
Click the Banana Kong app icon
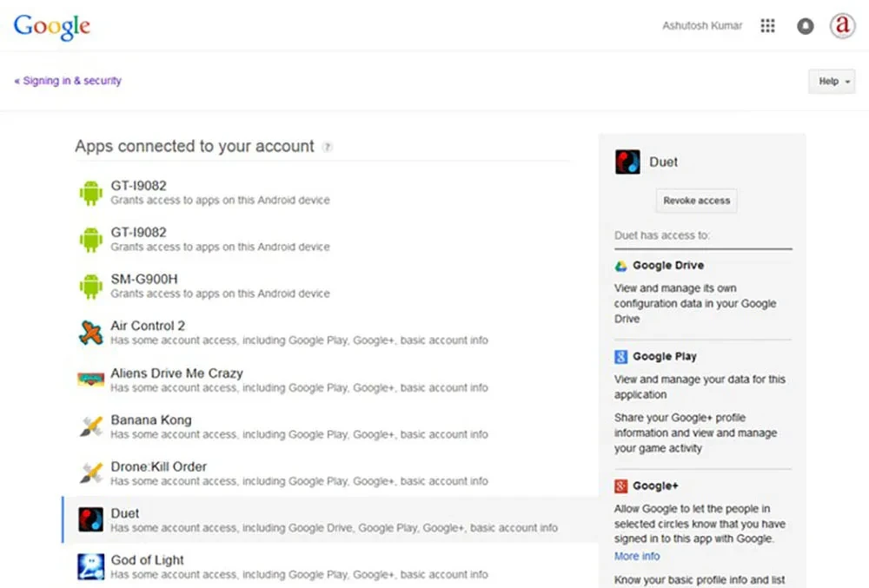point(91,426)
